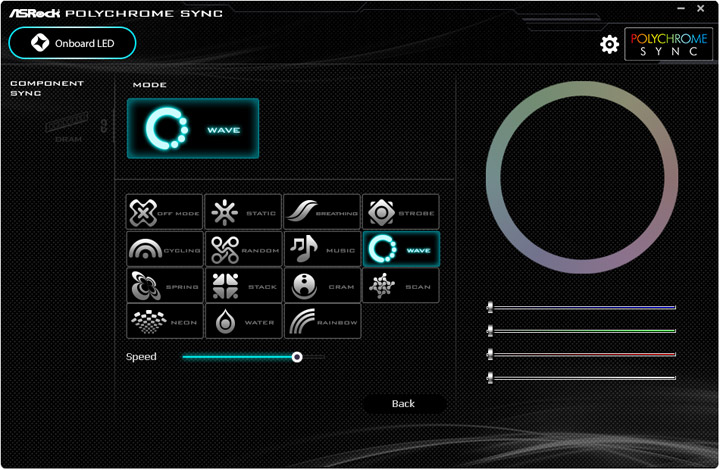720x470 pixels.
Task: Click the white brightness slider
Action: 581,378
